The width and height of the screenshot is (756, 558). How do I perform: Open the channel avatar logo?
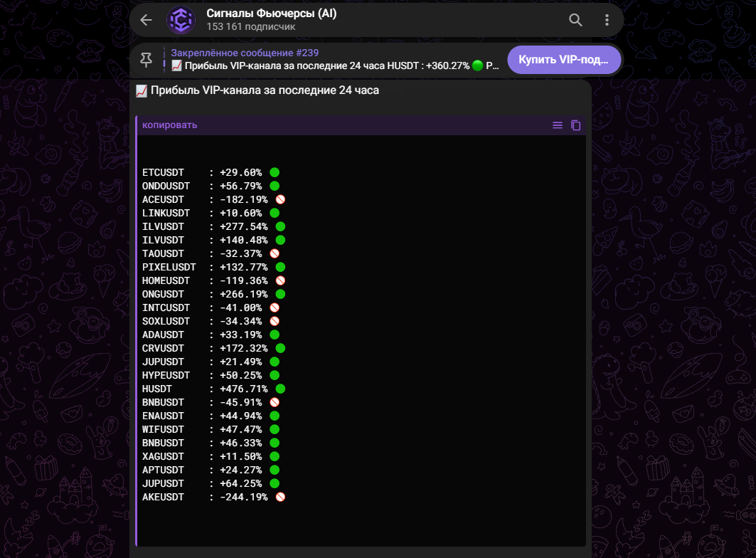click(181, 20)
